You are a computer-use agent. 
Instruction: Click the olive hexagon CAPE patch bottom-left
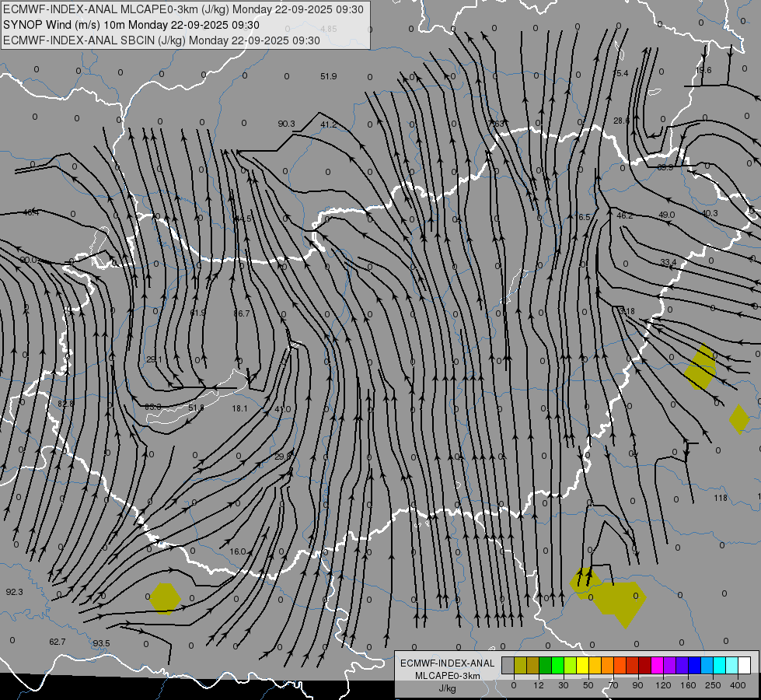165,599
